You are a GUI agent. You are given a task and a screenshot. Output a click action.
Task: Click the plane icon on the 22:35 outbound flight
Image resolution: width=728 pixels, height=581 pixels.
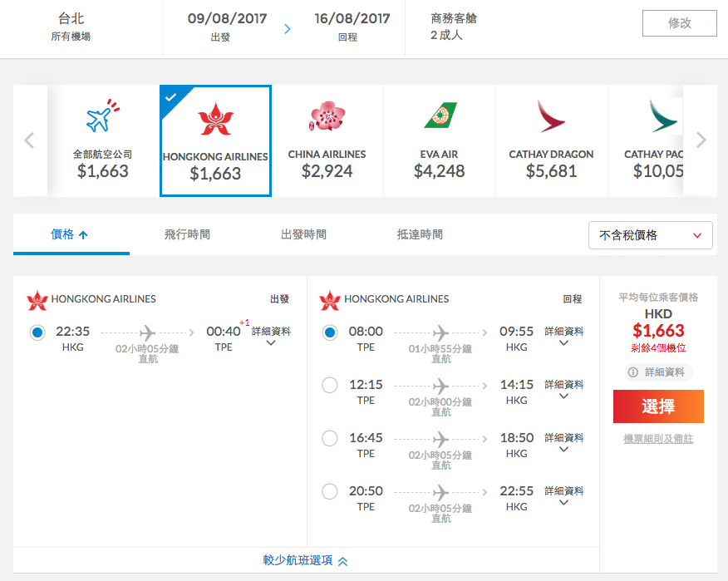(147, 332)
